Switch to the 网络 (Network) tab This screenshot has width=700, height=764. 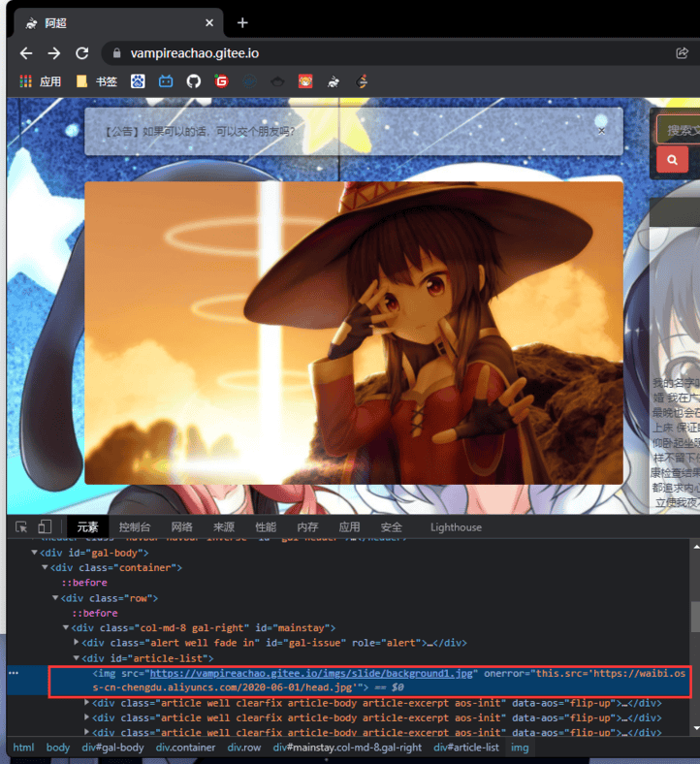[x=181, y=526]
